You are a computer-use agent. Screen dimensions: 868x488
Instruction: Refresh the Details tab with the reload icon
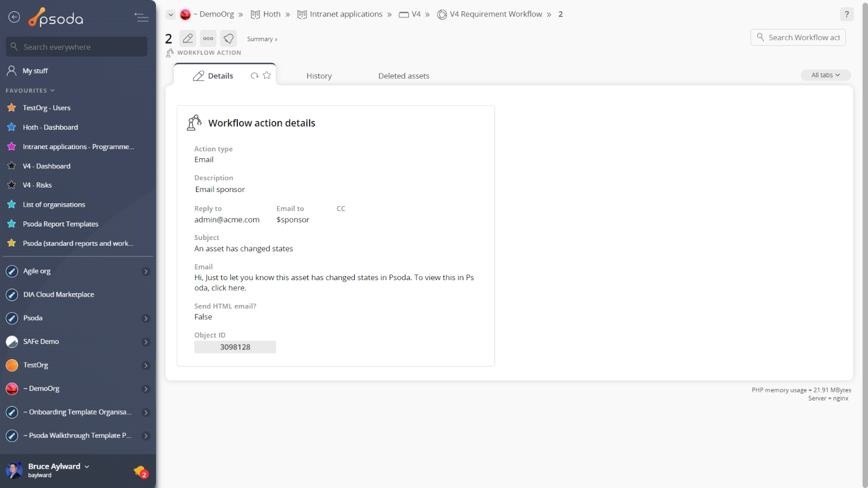255,76
